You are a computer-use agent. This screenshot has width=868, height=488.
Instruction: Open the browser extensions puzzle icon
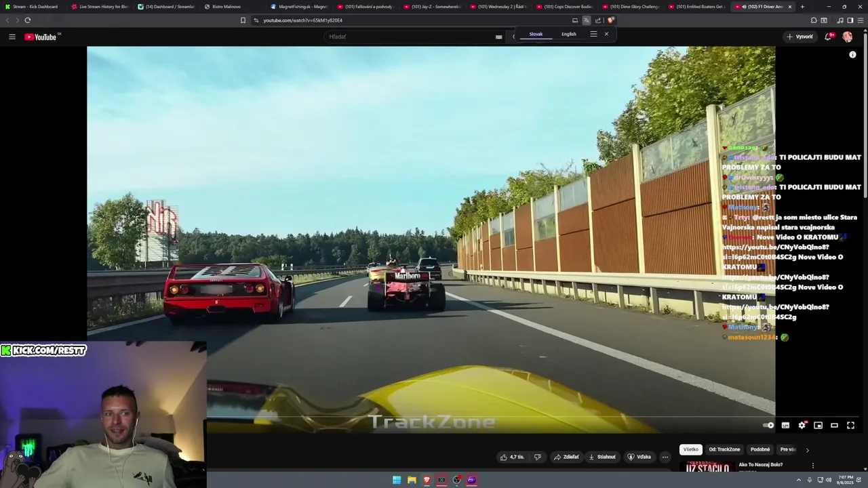tap(814, 20)
